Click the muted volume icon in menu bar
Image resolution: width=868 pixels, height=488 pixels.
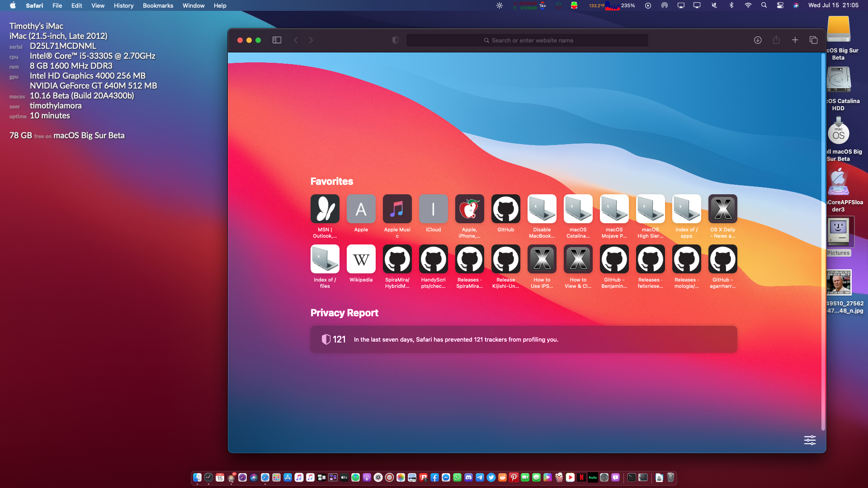click(x=714, y=5)
